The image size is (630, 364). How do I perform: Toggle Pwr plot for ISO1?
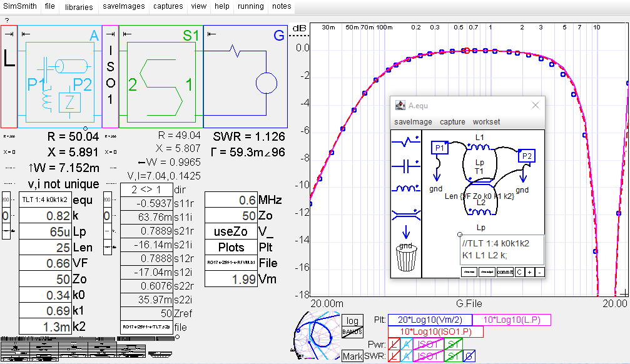coord(429,345)
